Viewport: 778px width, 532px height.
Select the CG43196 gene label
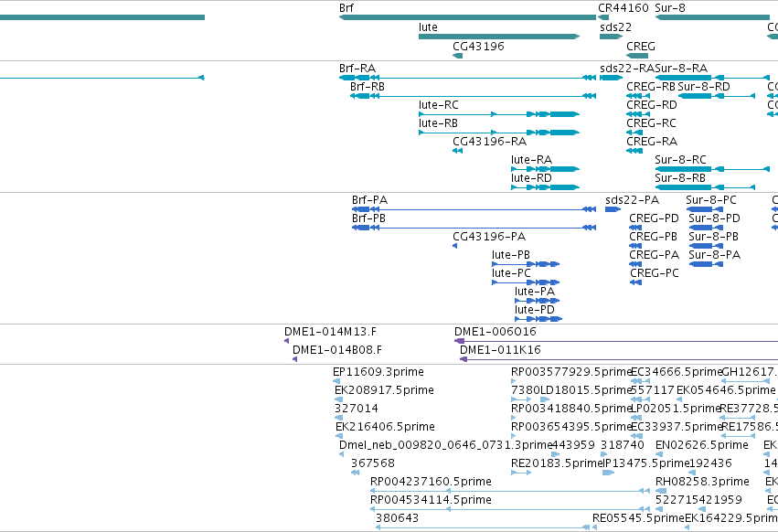tap(478, 46)
